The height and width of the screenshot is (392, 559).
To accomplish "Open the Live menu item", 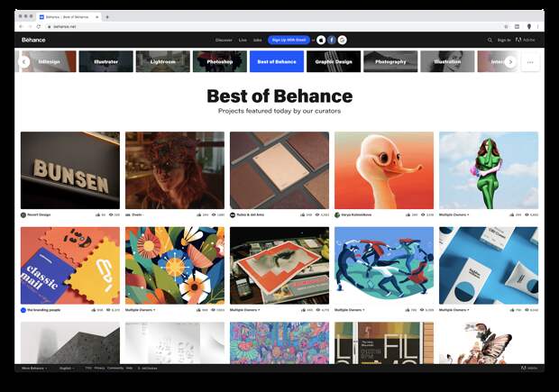I will (243, 40).
